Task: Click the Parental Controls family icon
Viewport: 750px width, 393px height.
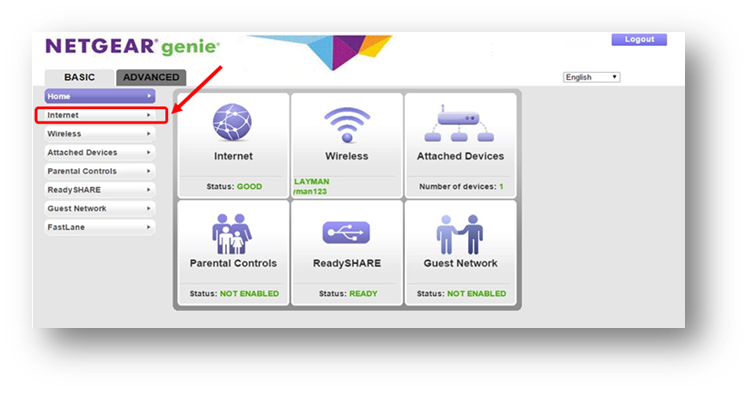Action: click(x=232, y=234)
